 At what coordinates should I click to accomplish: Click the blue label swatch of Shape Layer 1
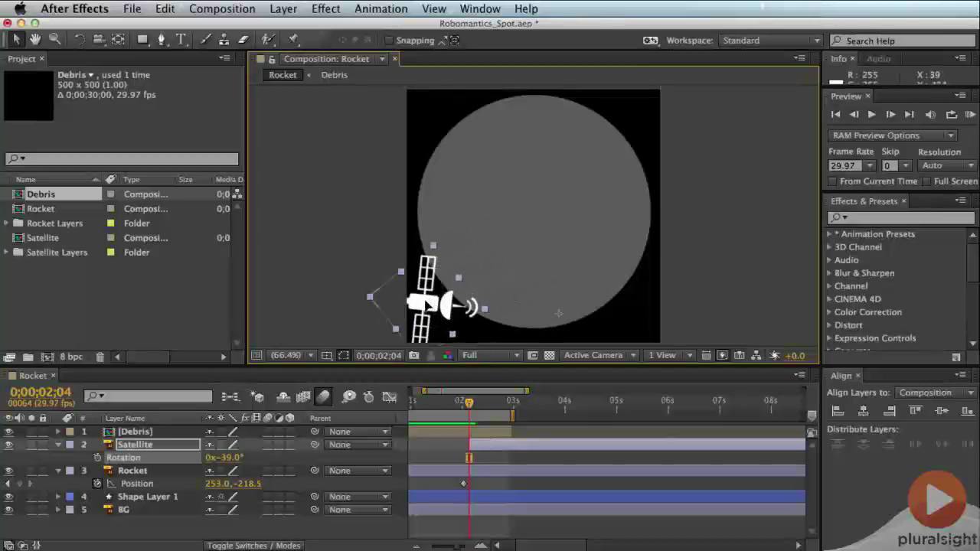click(x=70, y=497)
